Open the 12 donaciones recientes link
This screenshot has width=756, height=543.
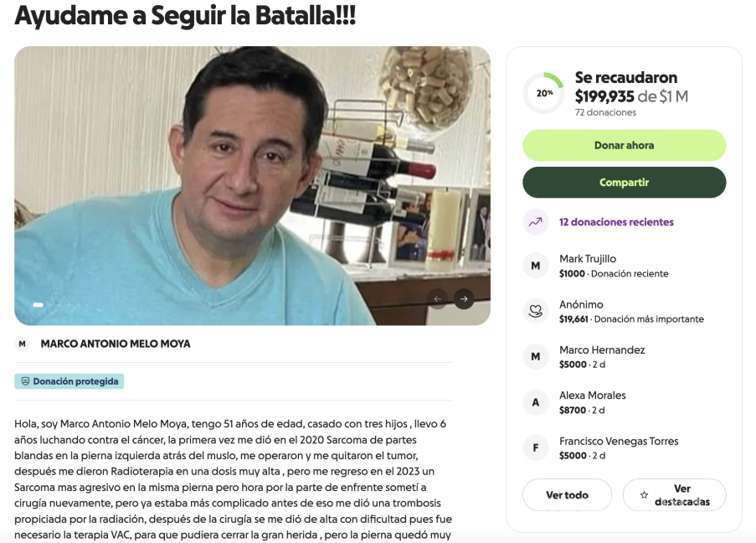point(616,222)
